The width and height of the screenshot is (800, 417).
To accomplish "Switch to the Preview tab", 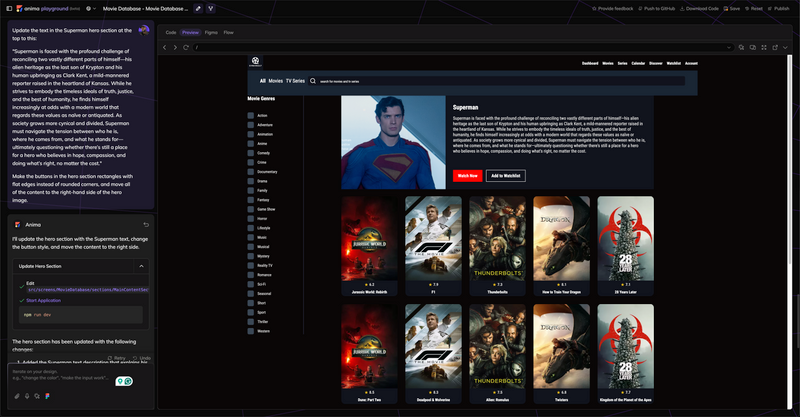I will 190,32.
